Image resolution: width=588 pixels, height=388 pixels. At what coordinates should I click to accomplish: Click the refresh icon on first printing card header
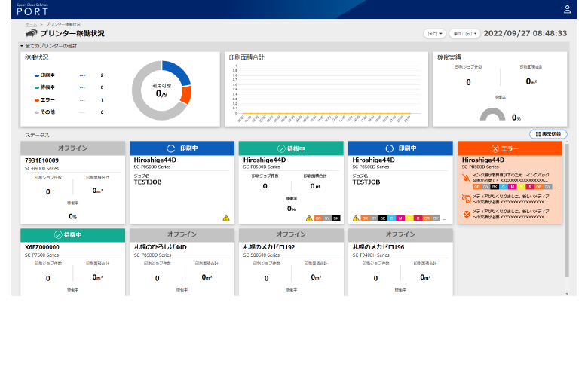pos(170,148)
